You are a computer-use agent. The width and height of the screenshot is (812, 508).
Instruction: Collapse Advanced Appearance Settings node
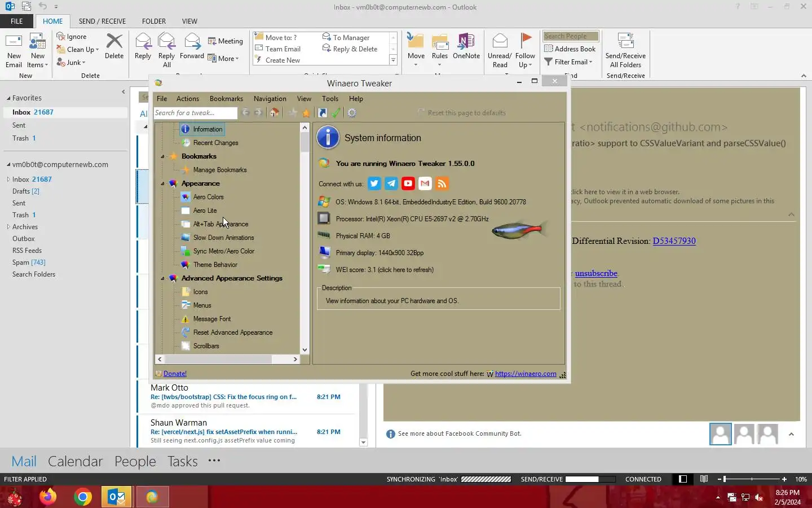162,278
